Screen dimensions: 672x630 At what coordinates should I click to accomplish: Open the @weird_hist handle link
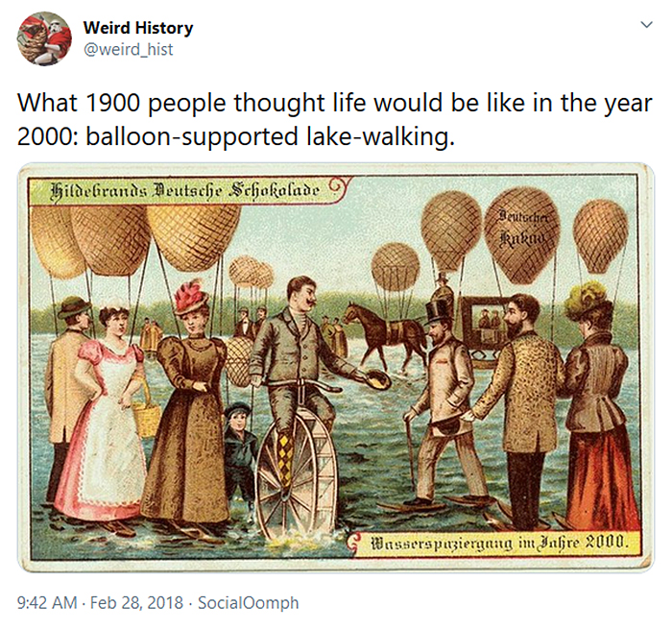pyautogui.click(x=129, y=49)
